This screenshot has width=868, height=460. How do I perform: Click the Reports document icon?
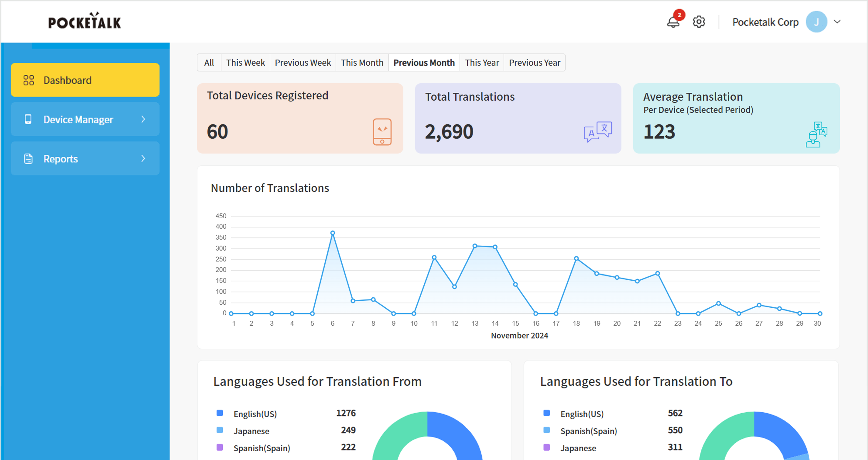[x=29, y=159]
